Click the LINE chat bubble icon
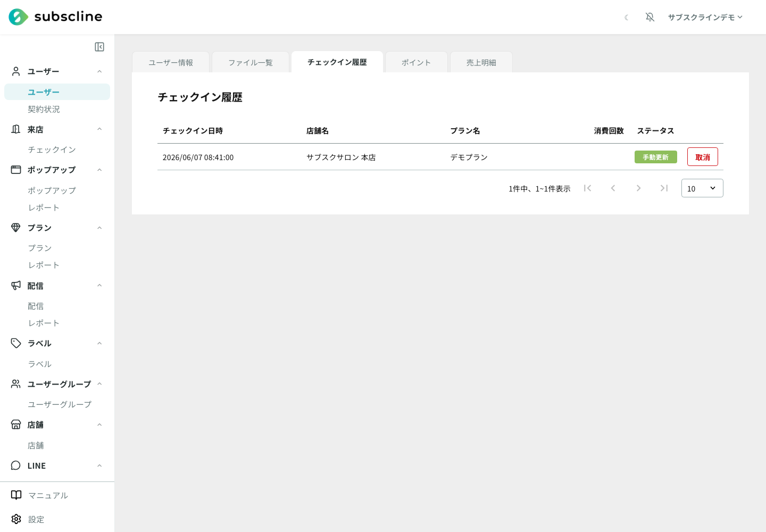The height and width of the screenshot is (532, 766). (16, 465)
